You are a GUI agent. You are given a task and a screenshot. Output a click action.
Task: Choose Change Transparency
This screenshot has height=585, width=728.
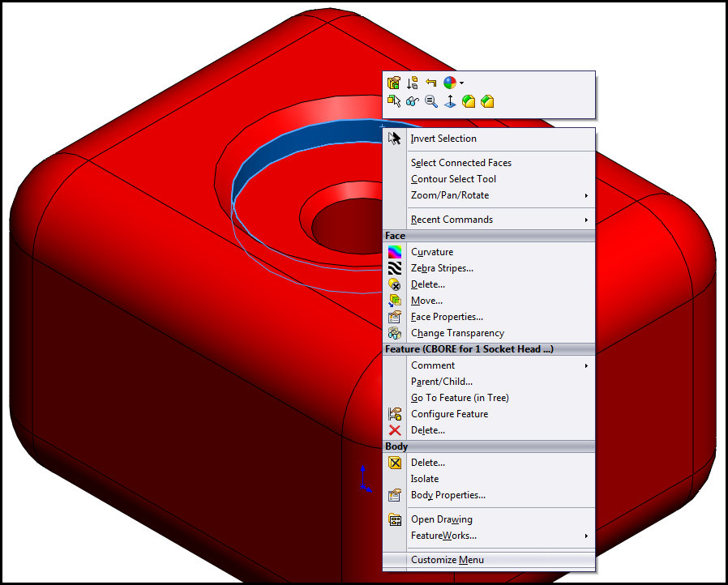pos(489,333)
